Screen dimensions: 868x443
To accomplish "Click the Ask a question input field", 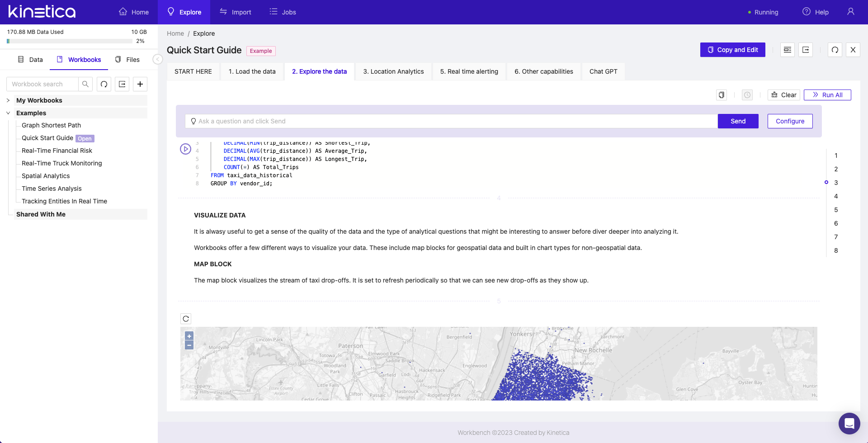I will 452,121.
